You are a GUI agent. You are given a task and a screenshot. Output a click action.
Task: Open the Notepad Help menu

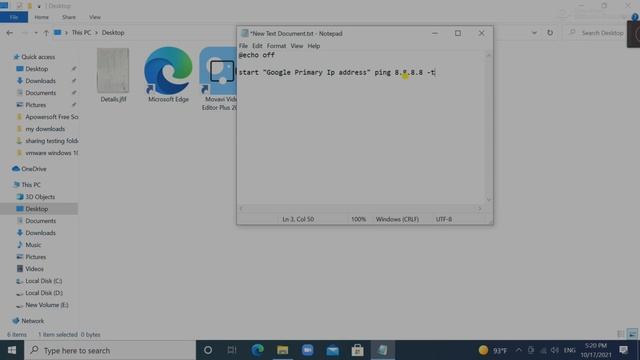[x=313, y=46]
